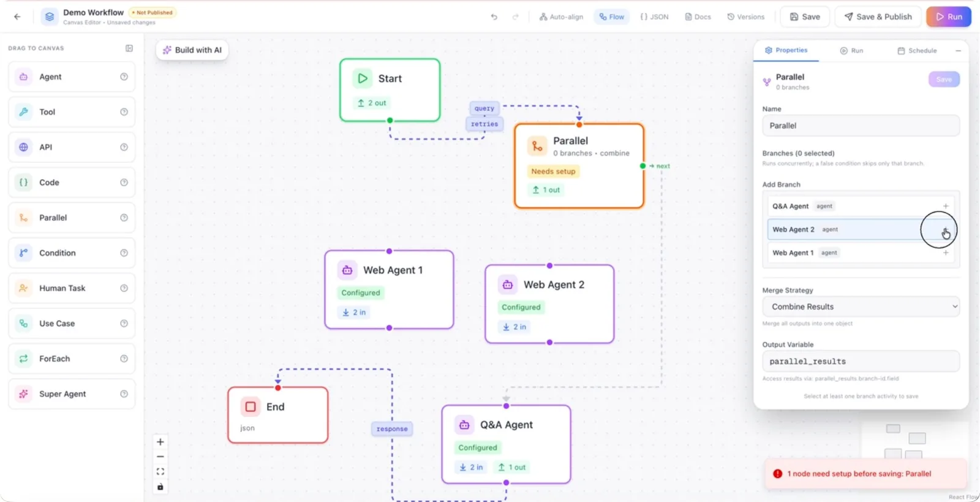Click the redo arrow in toolbar
This screenshot has height=502, width=980.
click(x=515, y=17)
